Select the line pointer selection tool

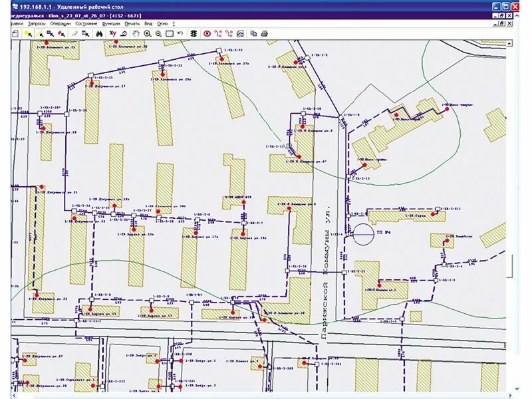click(40, 34)
